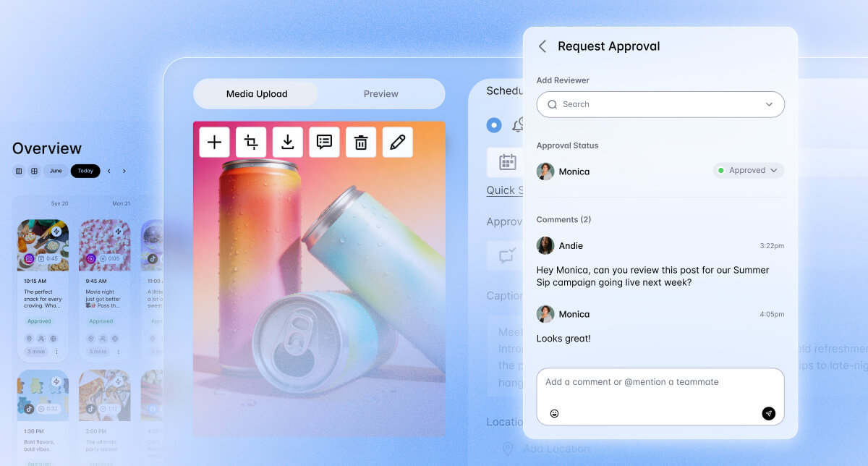This screenshot has width=868, height=466.
Task: Click the send comment arrow button
Action: (768, 413)
